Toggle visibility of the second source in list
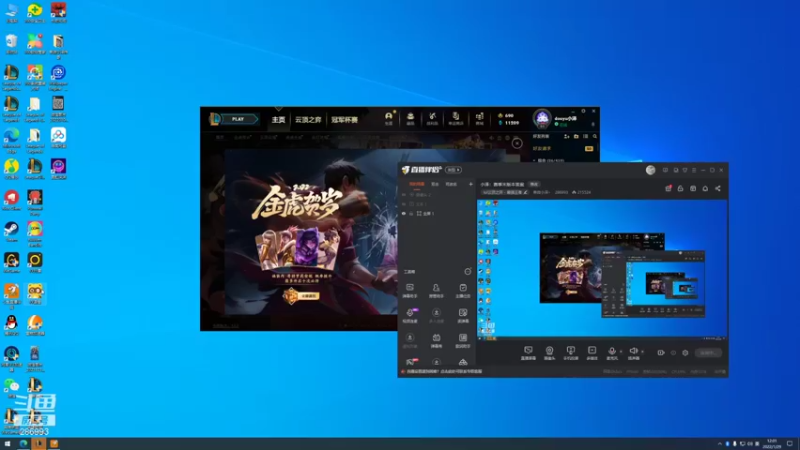Image resolution: width=800 pixels, height=450 pixels. [x=404, y=204]
